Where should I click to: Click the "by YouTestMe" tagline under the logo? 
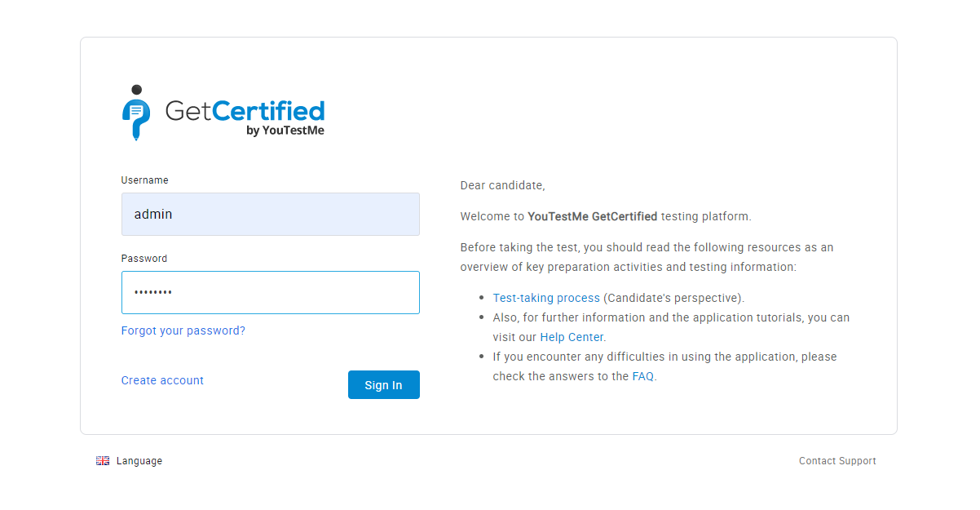pos(285,131)
